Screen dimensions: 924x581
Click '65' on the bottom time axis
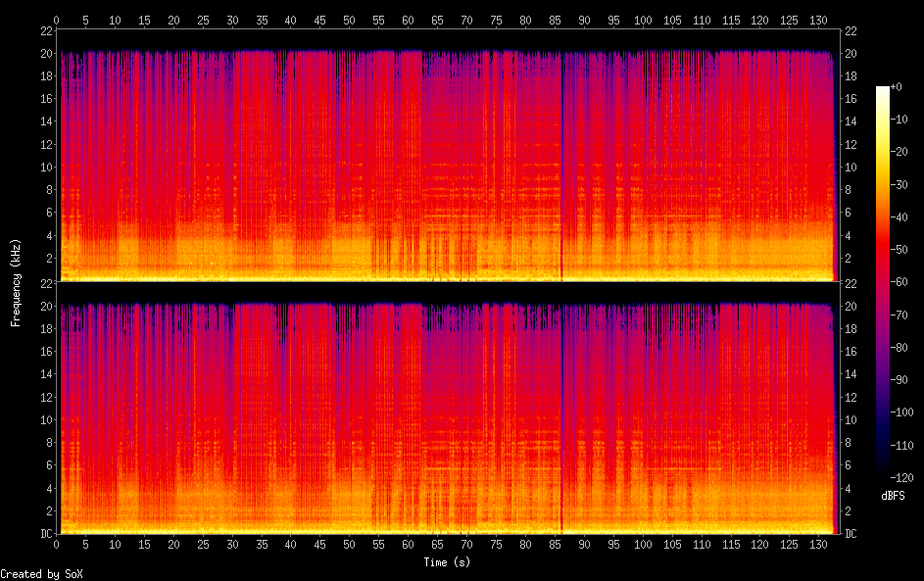(437, 545)
